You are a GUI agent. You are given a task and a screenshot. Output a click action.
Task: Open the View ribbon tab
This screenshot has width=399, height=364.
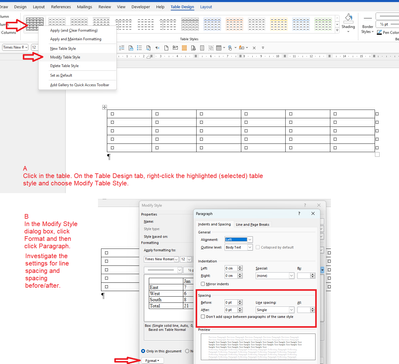[121, 7]
